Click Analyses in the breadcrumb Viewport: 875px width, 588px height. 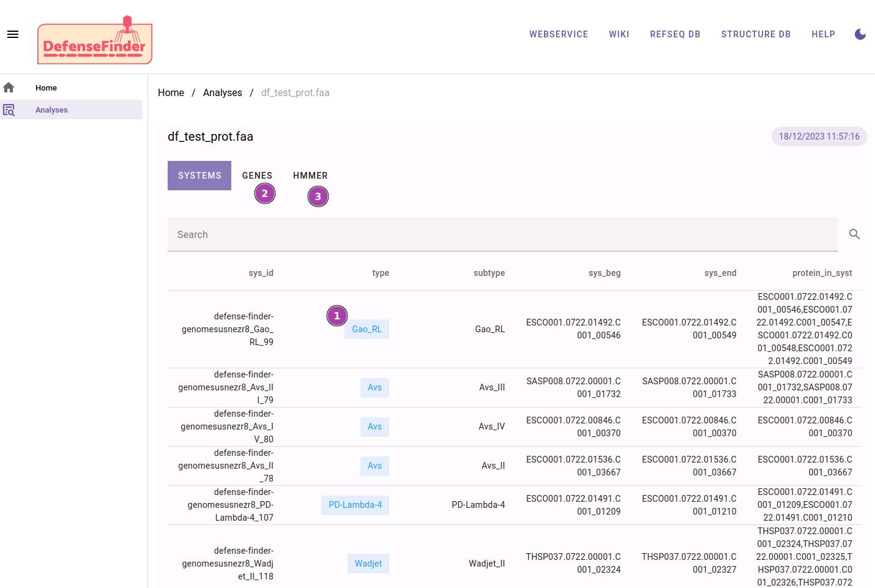pos(223,92)
